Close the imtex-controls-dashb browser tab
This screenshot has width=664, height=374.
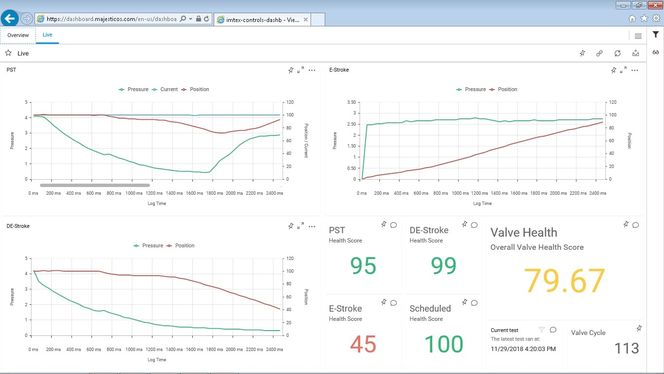pyautogui.click(x=305, y=19)
